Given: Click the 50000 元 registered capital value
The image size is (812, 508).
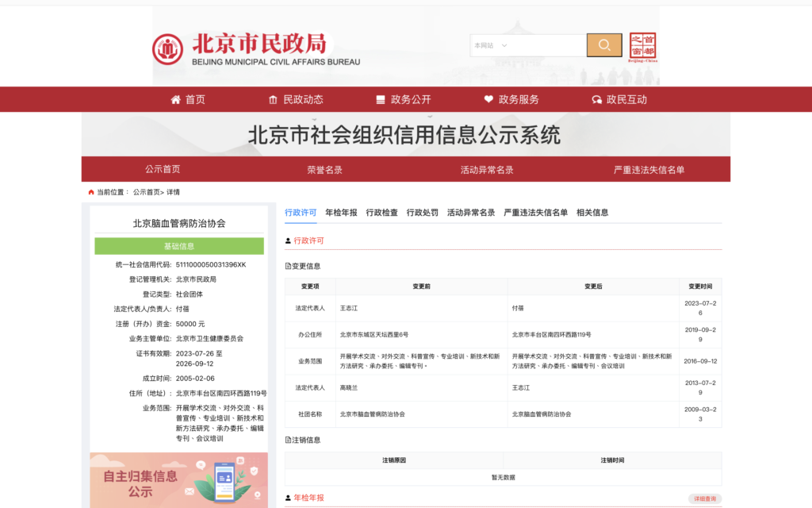Looking at the screenshot, I should coord(190,325).
